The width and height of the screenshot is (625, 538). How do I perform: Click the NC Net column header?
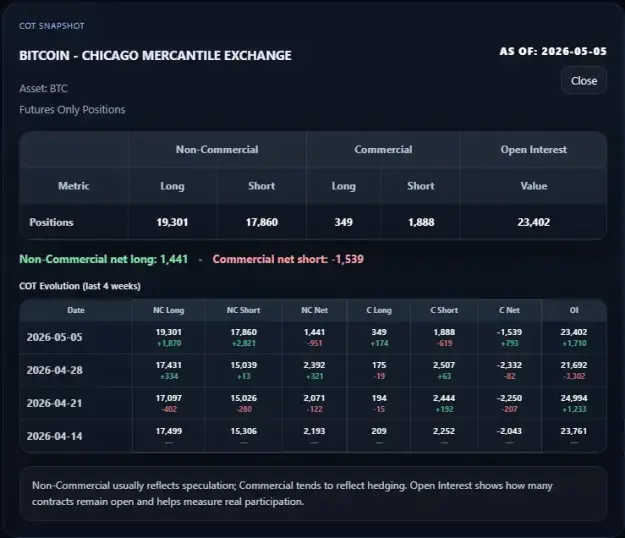pos(314,310)
